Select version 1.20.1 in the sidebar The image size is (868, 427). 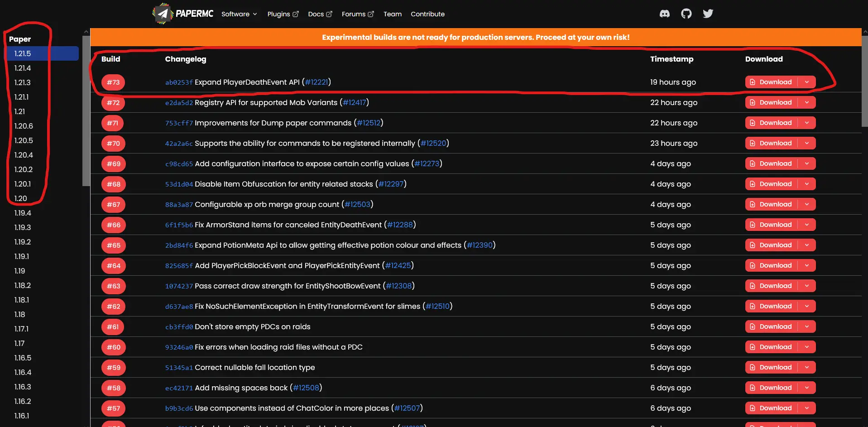23,184
